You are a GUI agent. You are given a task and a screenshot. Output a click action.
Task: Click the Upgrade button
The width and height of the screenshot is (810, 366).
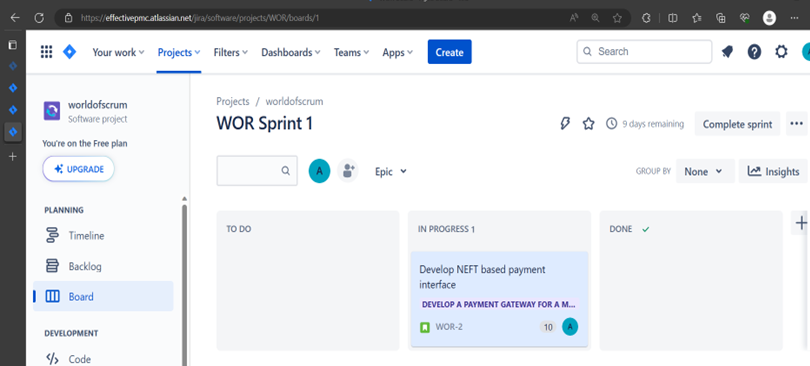point(79,169)
